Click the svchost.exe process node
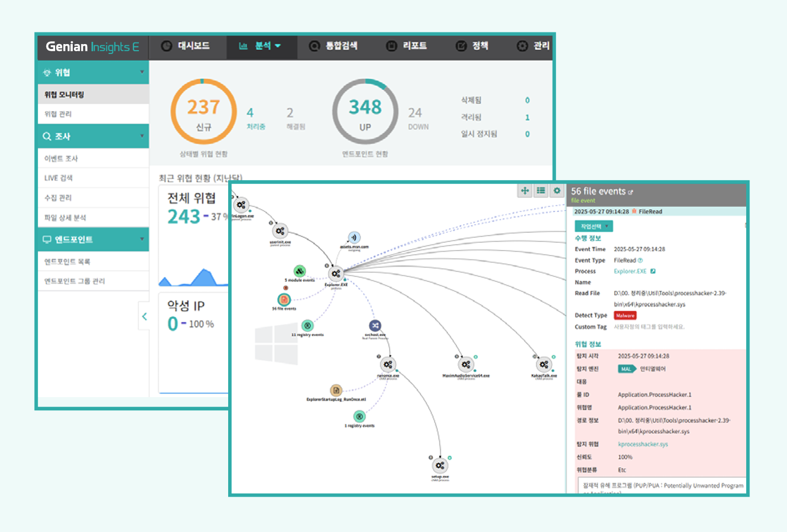 pyautogui.click(x=375, y=325)
